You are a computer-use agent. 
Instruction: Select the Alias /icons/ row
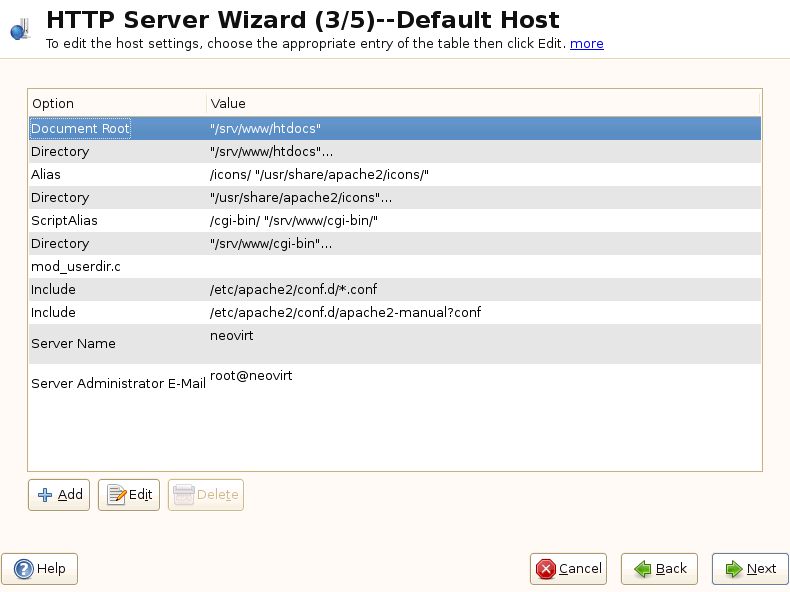[x=394, y=175]
